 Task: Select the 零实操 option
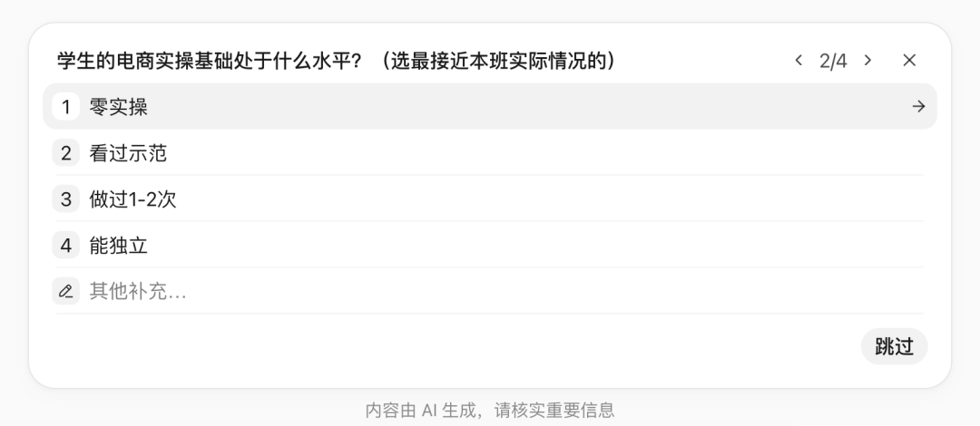[x=490, y=106]
